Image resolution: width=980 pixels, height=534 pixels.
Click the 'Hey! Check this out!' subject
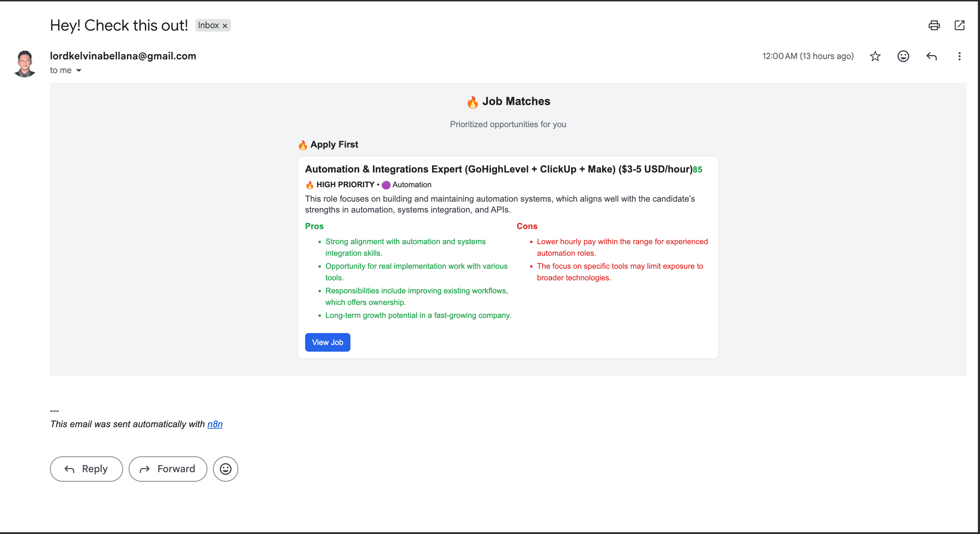pyautogui.click(x=119, y=26)
